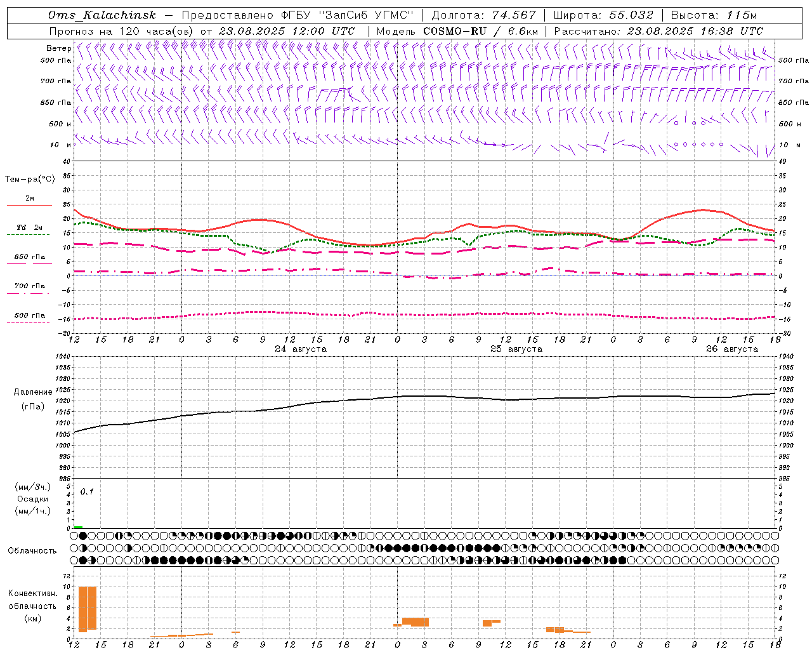This screenshot has height=650, width=812.
Task: Click the dash-dot sample under 700 гПа legend
Action: tap(30, 293)
